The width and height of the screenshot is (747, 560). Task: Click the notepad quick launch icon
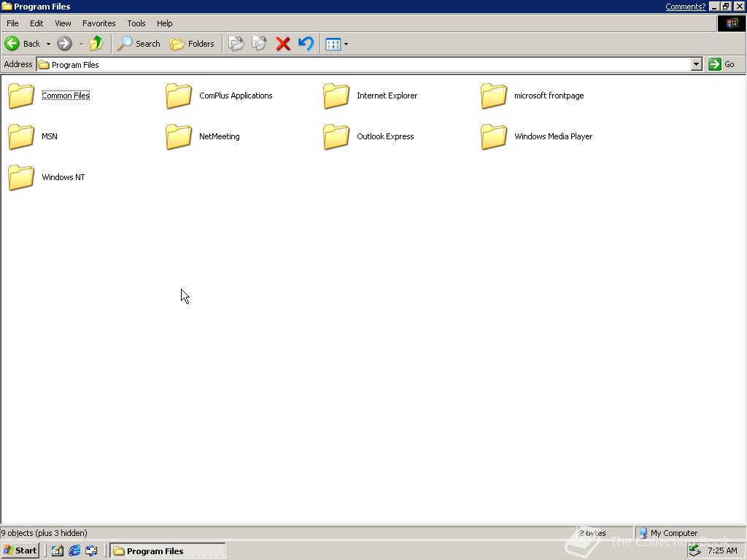pyautogui.click(x=58, y=551)
